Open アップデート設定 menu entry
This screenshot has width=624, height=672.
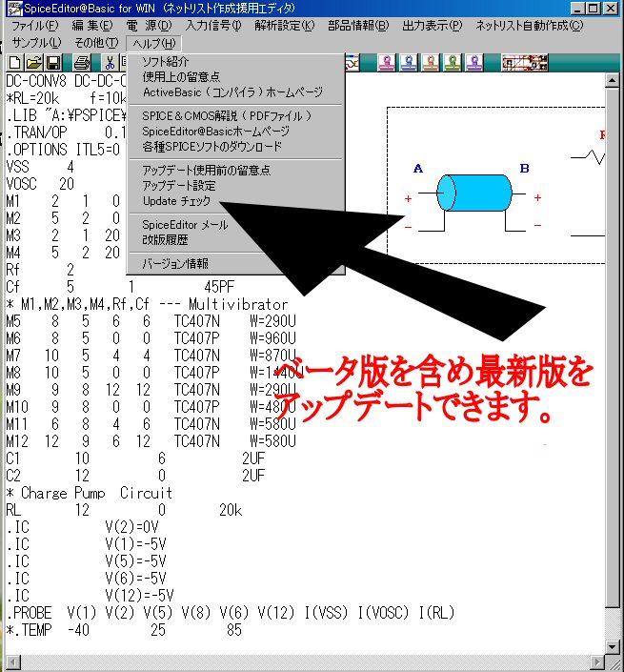(x=235, y=186)
